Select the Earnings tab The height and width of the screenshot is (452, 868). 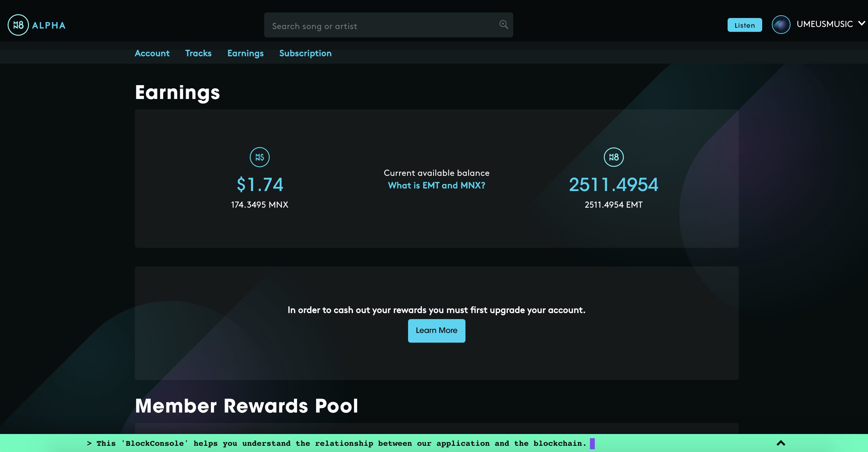tap(245, 53)
